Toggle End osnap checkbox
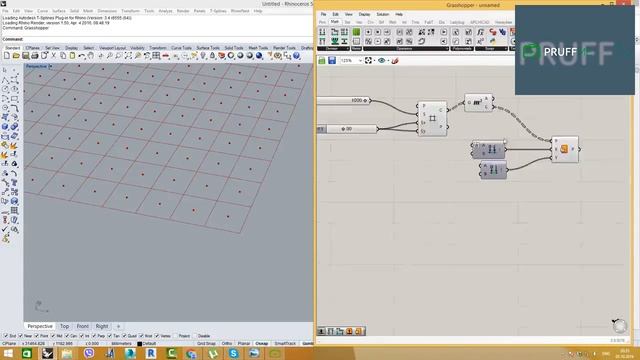This screenshot has width=640, height=360. pyautogui.click(x=6, y=336)
